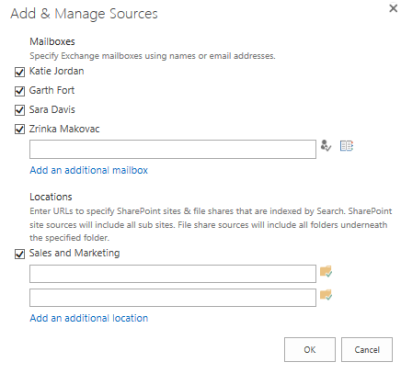Dismiss dialog with the Cancel button

pos(367,349)
